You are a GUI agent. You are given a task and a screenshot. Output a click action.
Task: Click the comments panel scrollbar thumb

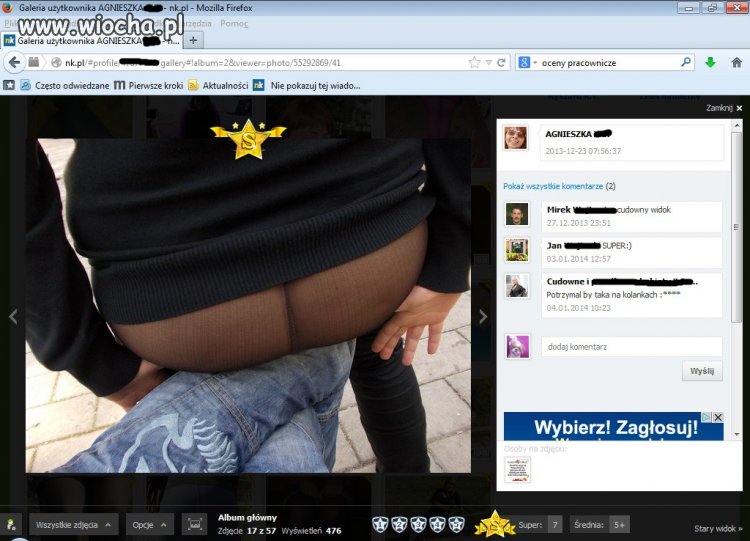(736, 227)
